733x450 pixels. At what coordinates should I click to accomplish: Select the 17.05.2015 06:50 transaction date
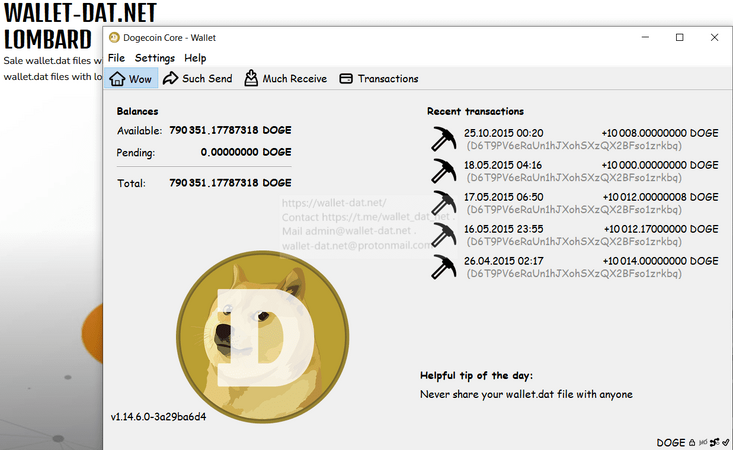click(503, 197)
